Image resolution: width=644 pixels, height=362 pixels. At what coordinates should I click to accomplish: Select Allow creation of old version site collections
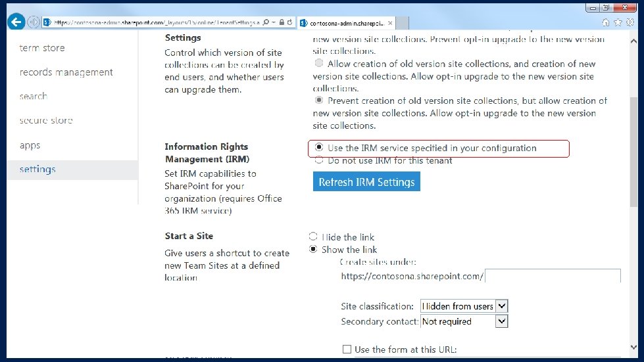(319, 63)
